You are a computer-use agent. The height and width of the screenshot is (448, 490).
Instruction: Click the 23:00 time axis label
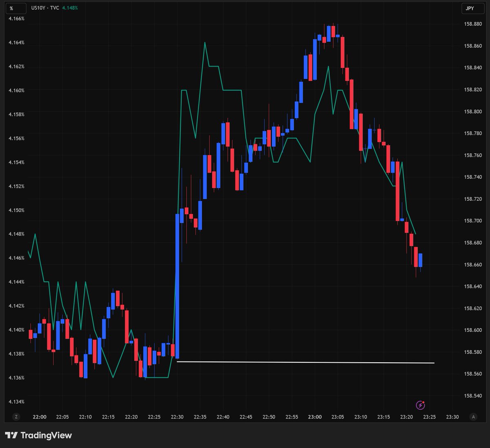coord(315,417)
